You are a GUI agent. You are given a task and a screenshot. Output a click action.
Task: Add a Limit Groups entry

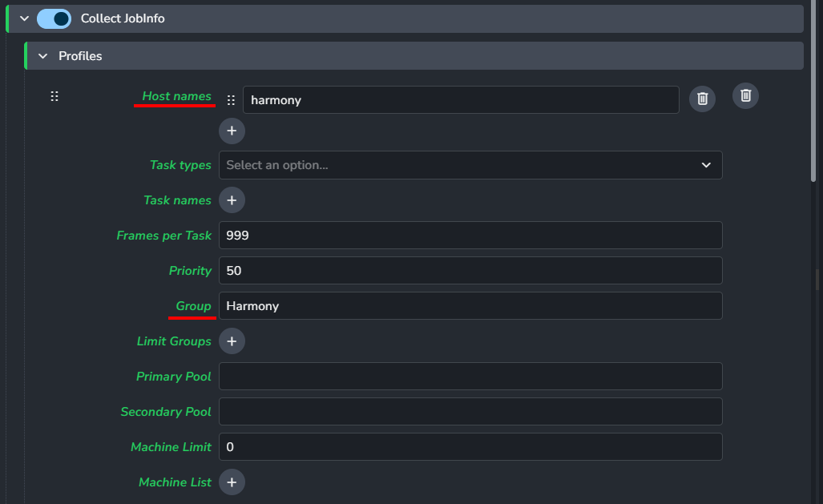click(232, 341)
